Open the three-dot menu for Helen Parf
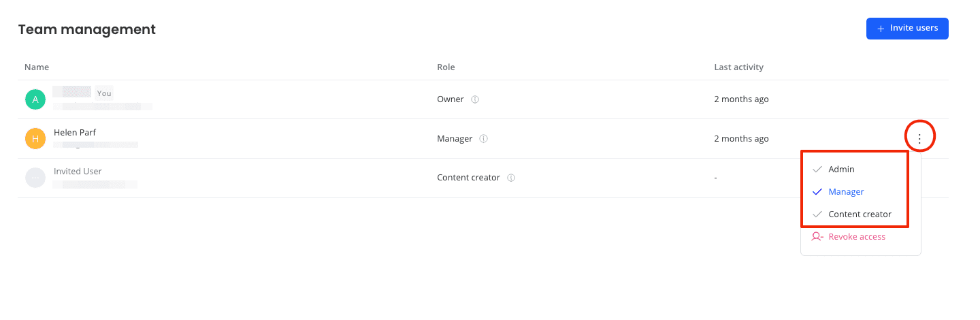The height and width of the screenshot is (320, 980). [x=919, y=138]
